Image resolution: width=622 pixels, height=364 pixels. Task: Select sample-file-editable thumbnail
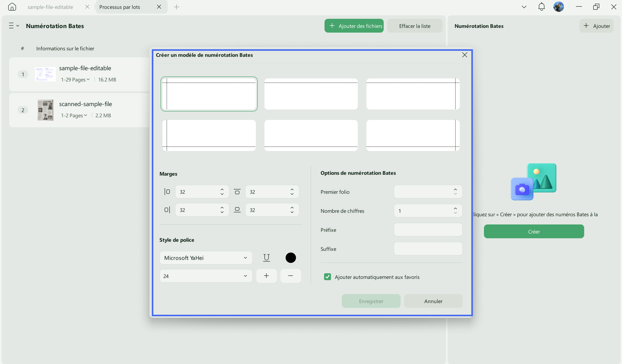pyautogui.click(x=45, y=74)
